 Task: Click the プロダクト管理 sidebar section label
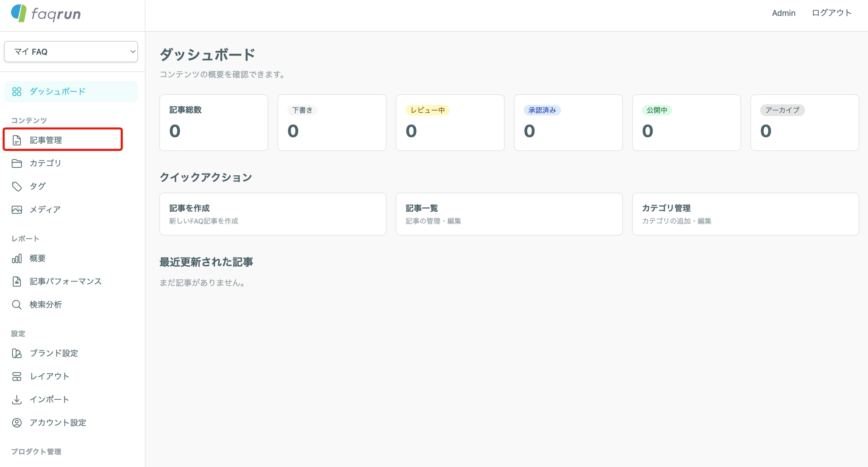pos(36,452)
